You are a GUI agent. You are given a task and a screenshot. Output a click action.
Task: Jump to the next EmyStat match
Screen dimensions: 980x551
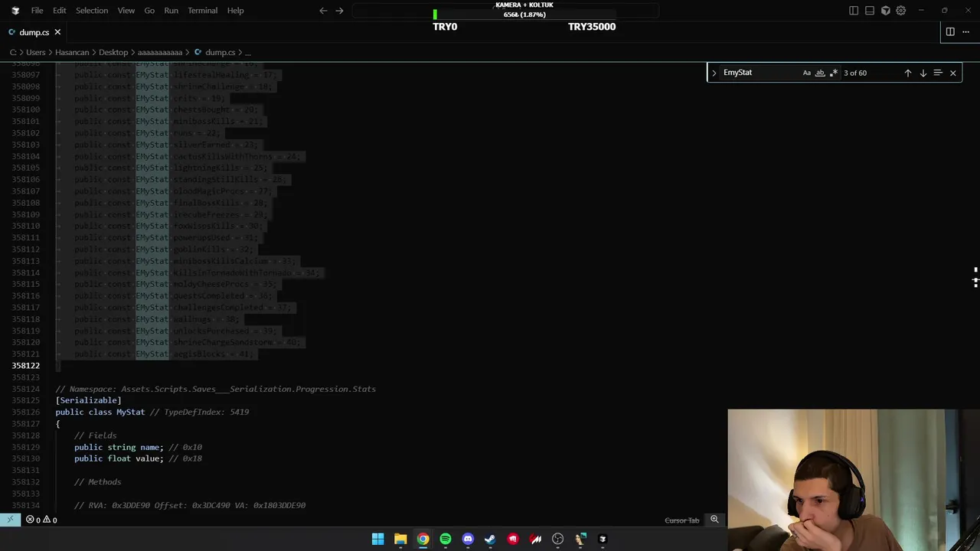923,73
